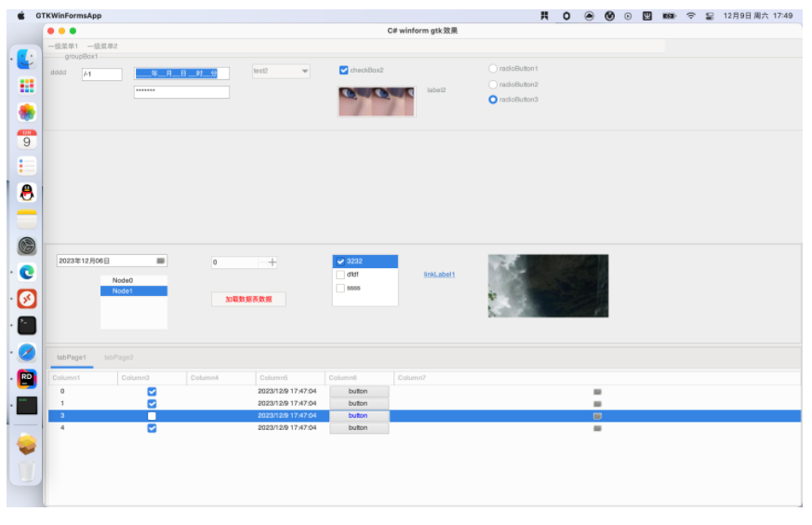Viewport: 812px width, 525px height.
Task: Click the Wi-Fi icon in menu bar
Action: 691,16
